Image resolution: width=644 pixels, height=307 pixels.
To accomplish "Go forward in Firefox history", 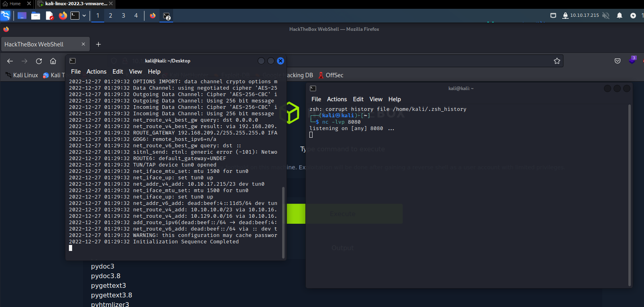I will (24, 61).
